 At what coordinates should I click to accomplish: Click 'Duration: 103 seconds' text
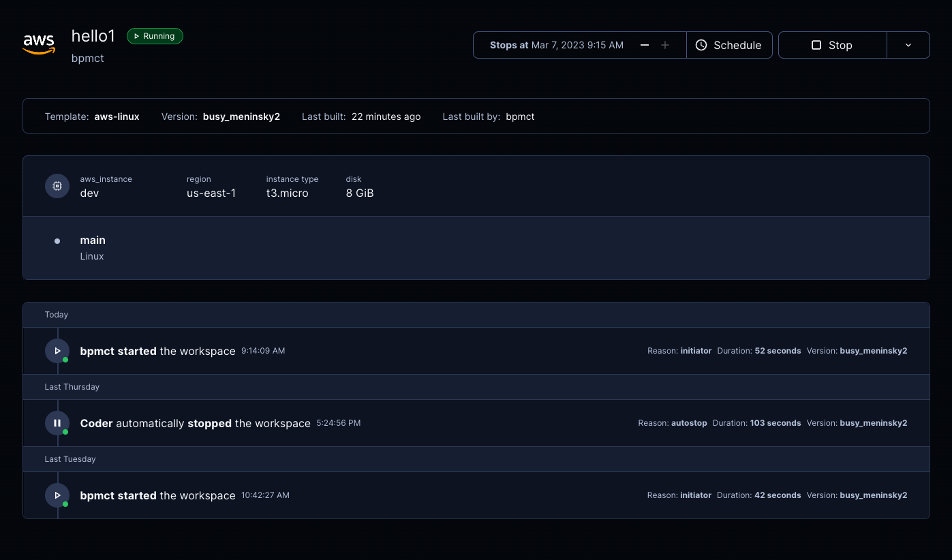pos(756,423)
